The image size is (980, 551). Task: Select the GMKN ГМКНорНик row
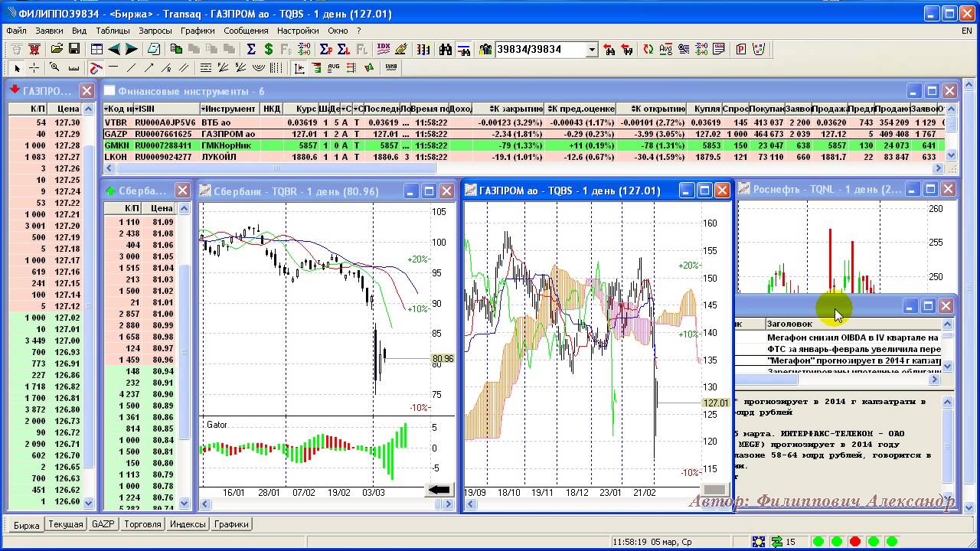click(524, 145)
